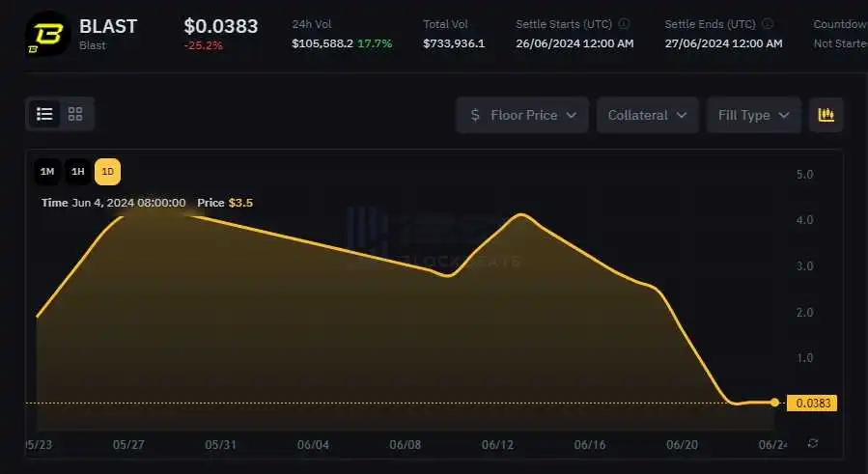Click the 05/31 date axis label
Viewport: 868px width, 474px height.
point(220,445)
